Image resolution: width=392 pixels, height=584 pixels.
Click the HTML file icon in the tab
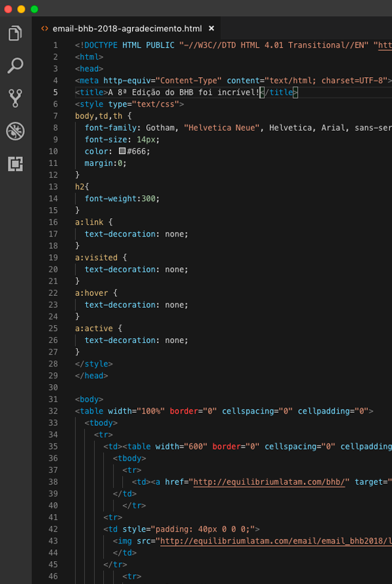[x=44, y=29]
